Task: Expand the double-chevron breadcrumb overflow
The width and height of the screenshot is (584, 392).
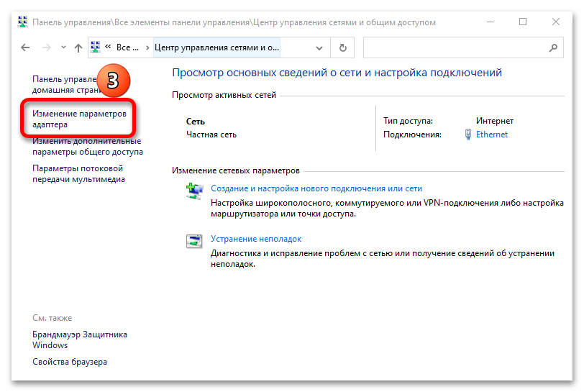Action: [x=108, y=47]
